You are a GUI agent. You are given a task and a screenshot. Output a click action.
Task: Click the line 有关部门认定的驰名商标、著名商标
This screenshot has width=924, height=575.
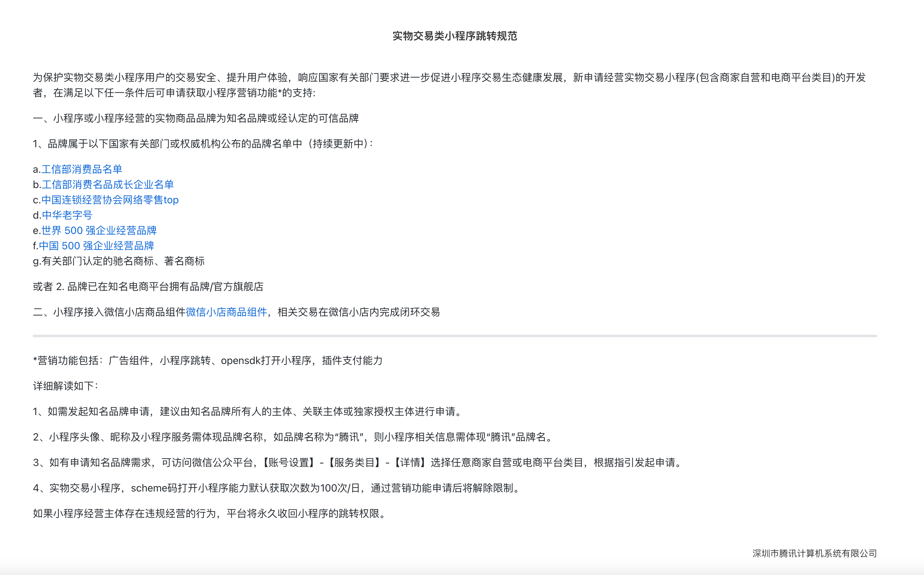point(122,261)
